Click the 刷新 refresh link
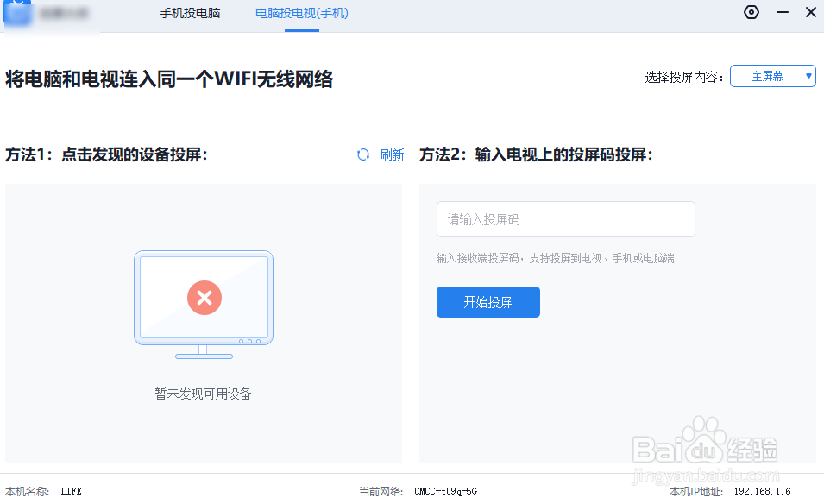This screenshot has height=504, width=824. click(391, 154)
